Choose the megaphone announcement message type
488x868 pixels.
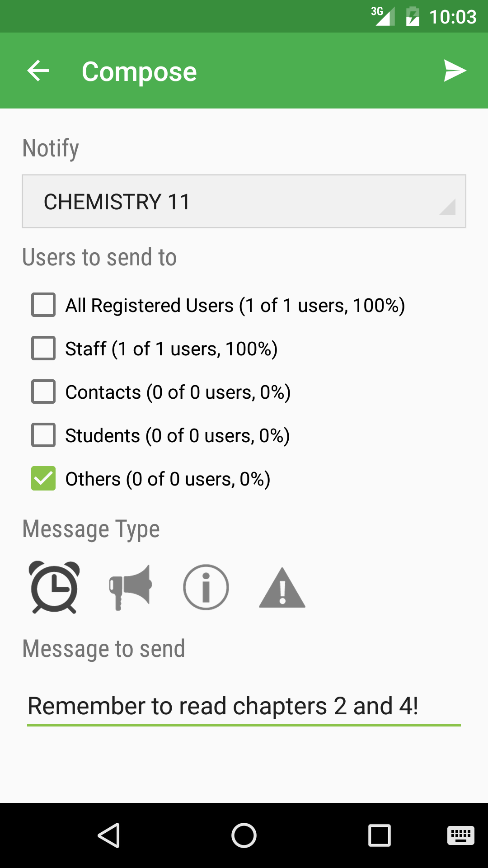(x=130, y=587)
